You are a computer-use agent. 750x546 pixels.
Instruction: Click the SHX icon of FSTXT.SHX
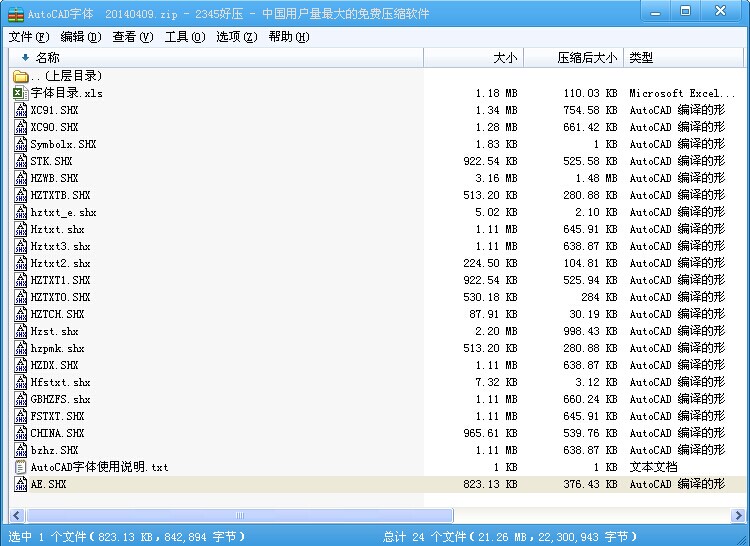pyautogui.click(x=21, y=416)
